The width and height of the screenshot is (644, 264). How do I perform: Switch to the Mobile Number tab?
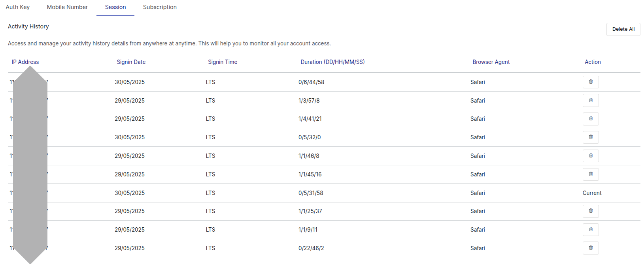click(67, 7)
